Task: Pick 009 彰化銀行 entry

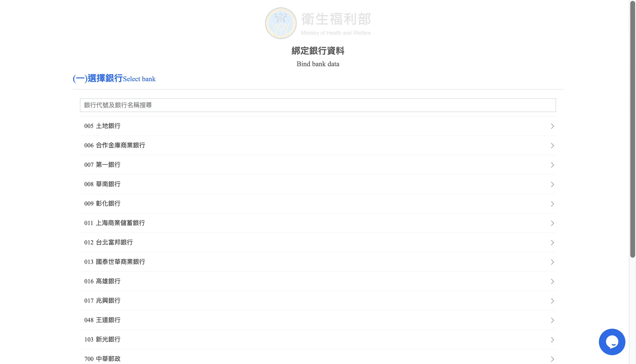Action: [x=318, y=204]
